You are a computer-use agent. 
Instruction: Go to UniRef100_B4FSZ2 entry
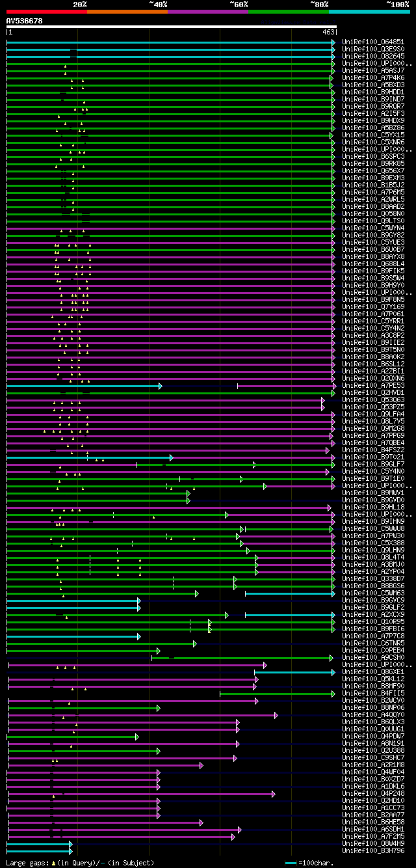coord(374,450)
